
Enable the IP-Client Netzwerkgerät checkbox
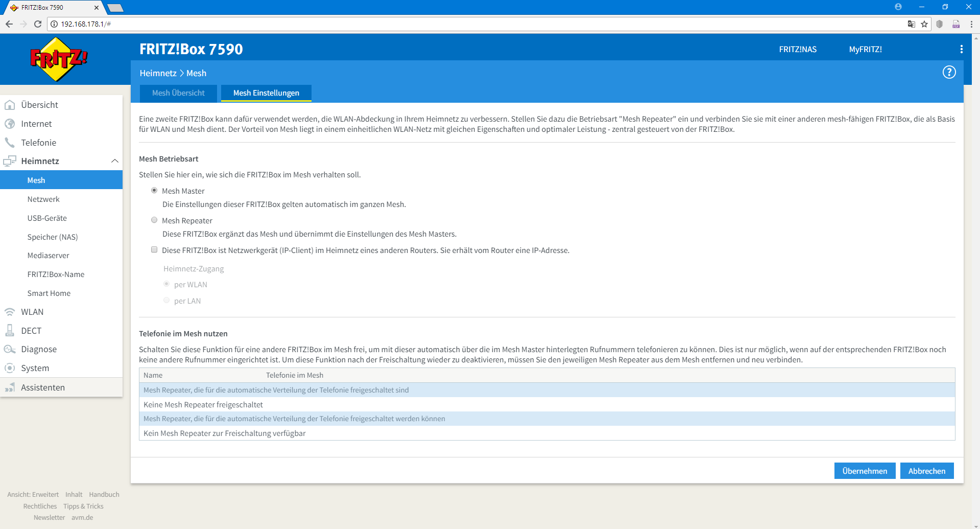[154, 249]
